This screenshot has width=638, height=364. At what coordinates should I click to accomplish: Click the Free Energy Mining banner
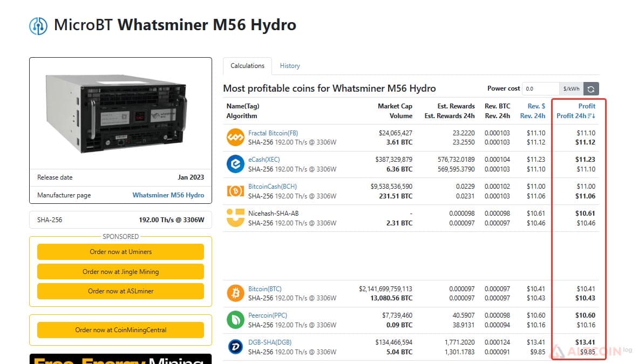120,359
